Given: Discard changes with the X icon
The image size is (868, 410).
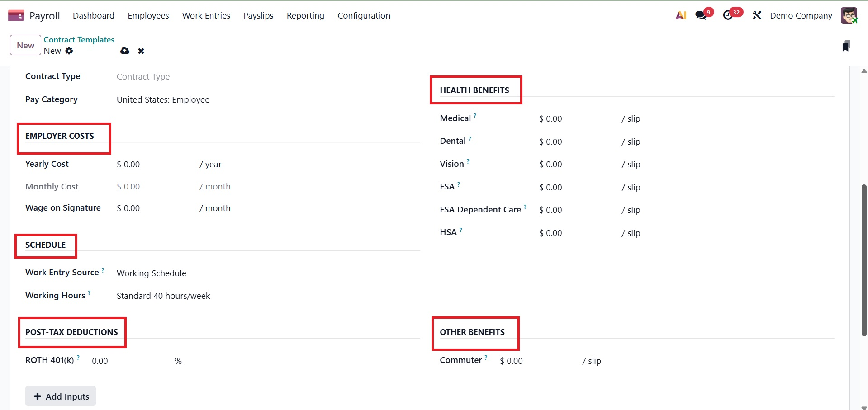Looking at the screenshot, I should (141, 51).
